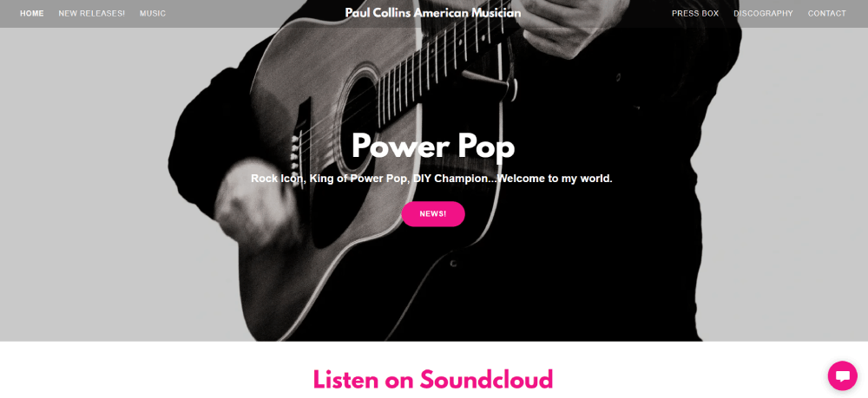The image size is (868, 398).
Task: Click the Paul Collins American Musician site title
Action: 433,13
